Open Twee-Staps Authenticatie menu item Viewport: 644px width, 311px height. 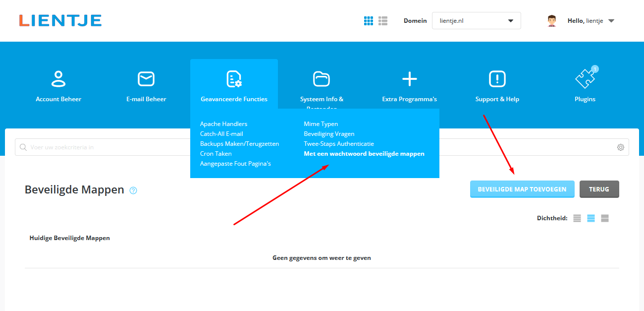339,144
